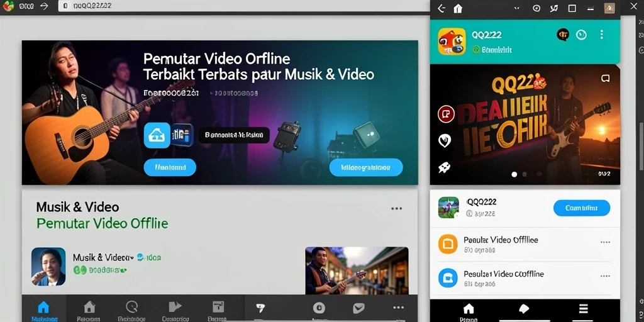Click the black chat bubble icon in the teal header
This screenshot has width=644, height=322.
pos(563,35)
